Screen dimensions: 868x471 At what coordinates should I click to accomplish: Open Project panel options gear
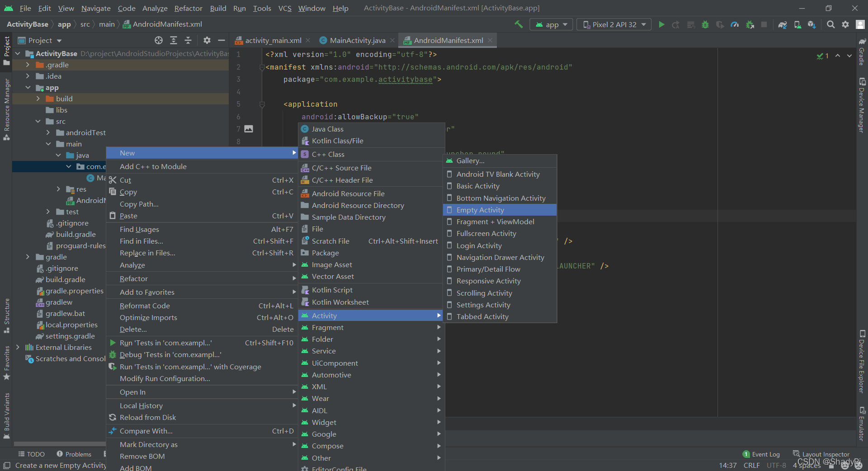207,40
